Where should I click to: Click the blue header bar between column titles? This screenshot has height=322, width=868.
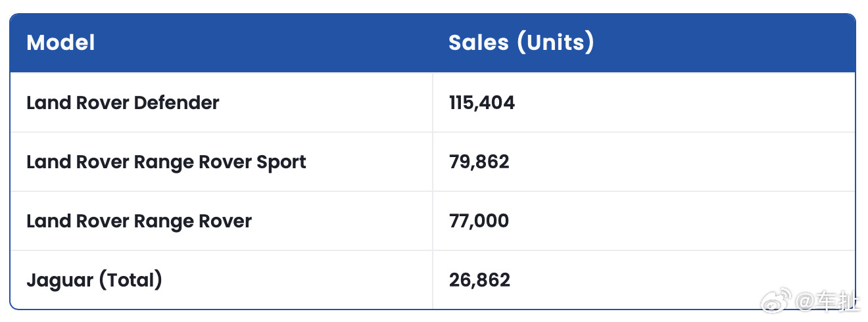point(270,43)
